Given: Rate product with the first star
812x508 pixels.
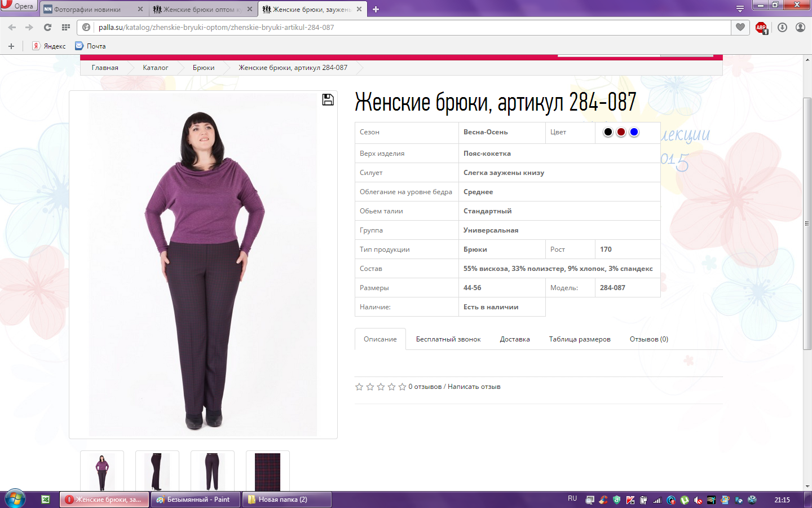Looking at the screenshot, I should coord(359,387).
